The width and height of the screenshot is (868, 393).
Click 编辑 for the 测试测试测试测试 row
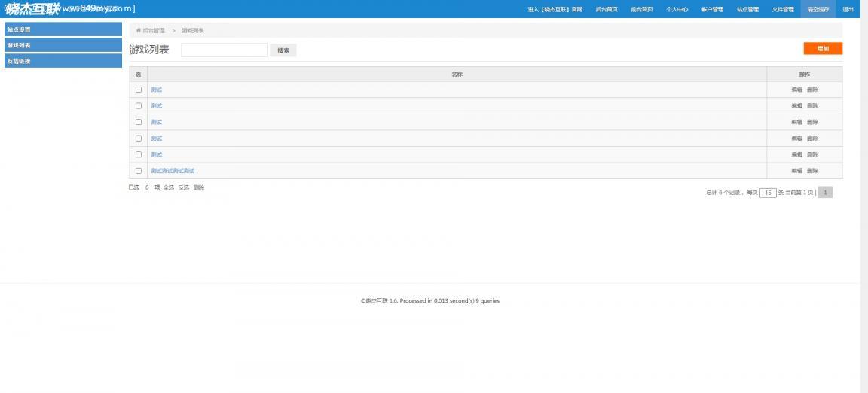click(x=796, y=170)
